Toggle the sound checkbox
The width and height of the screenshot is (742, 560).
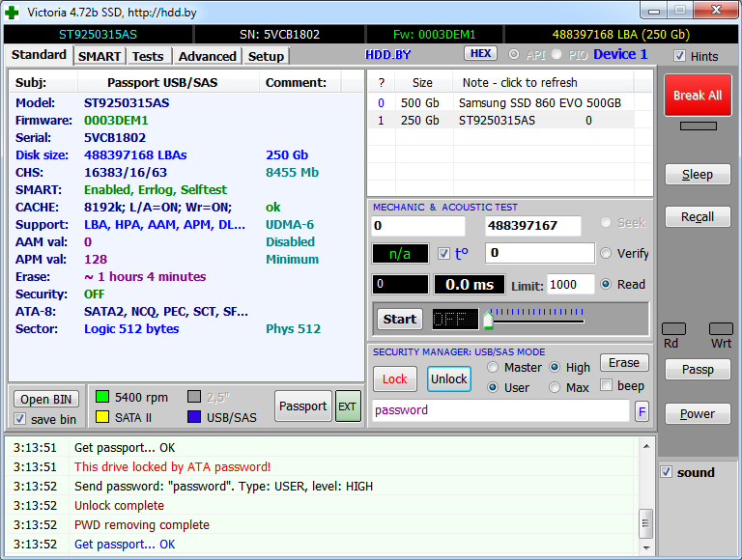[x=667, y=472]
